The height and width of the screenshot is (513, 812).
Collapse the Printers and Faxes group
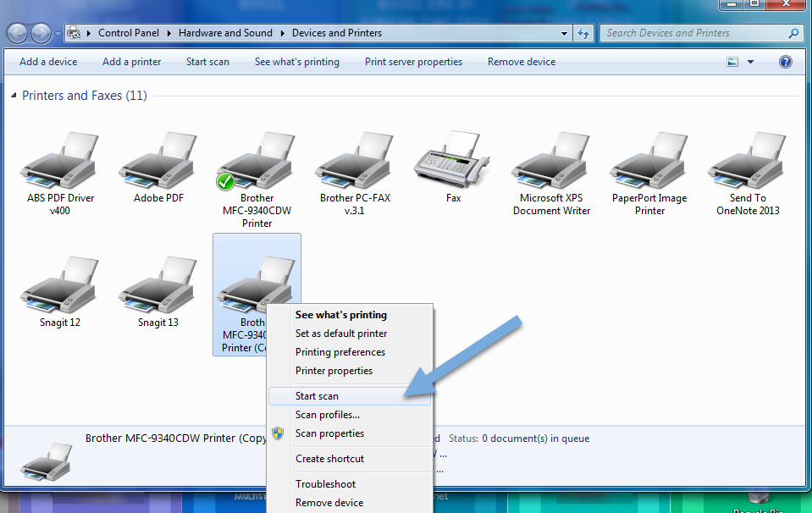pyautogui.click(x=14, y=96)
